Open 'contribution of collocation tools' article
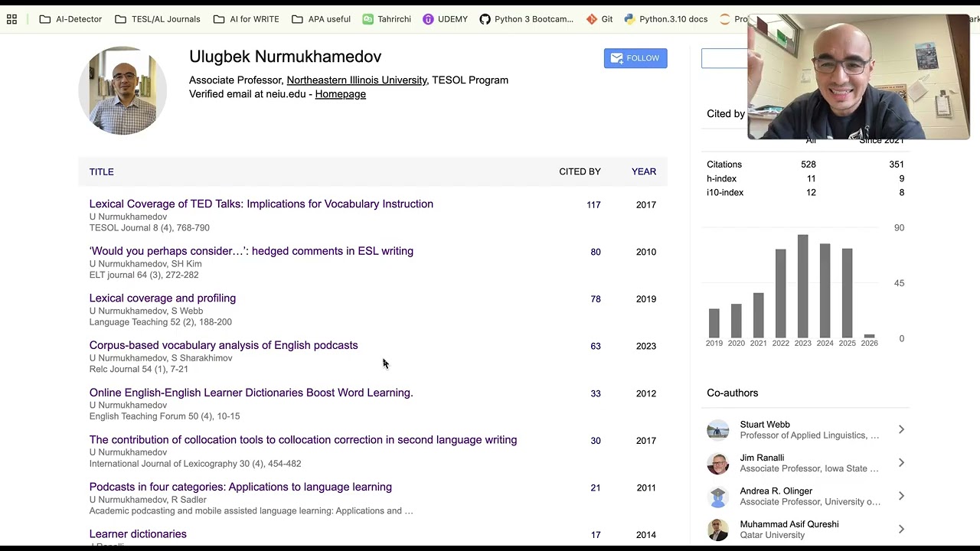The width and height of the screenshot is (980, 551). coord(303,439)
